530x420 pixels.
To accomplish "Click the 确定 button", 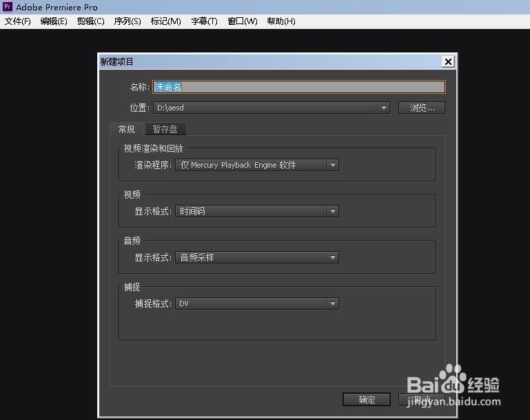I will (367, 399).
